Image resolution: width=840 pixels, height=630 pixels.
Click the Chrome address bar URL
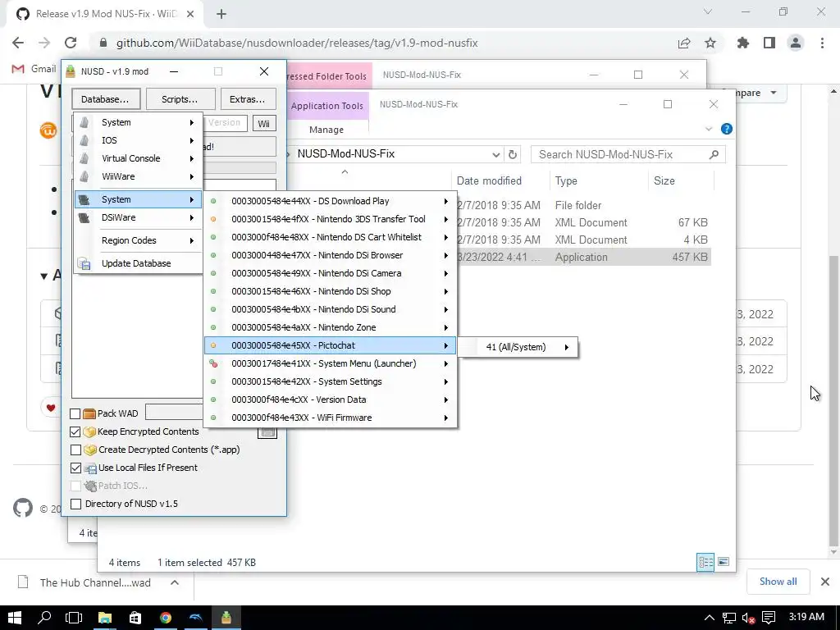[x=297, y=43]
